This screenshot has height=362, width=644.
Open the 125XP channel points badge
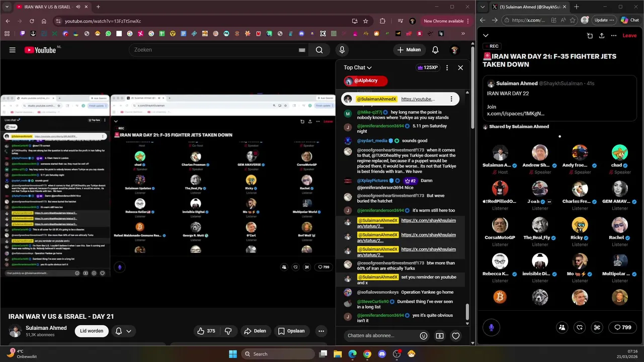point(428,67)
